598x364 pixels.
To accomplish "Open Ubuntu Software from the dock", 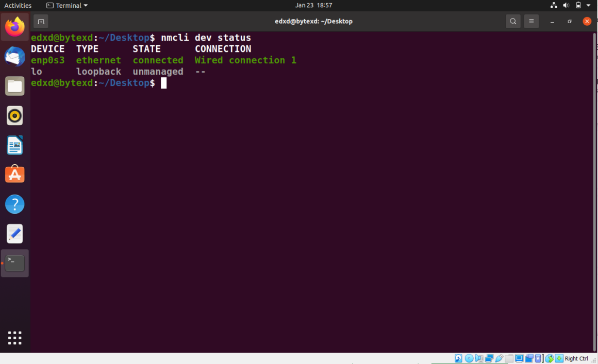I will click(x=14, y=174).
